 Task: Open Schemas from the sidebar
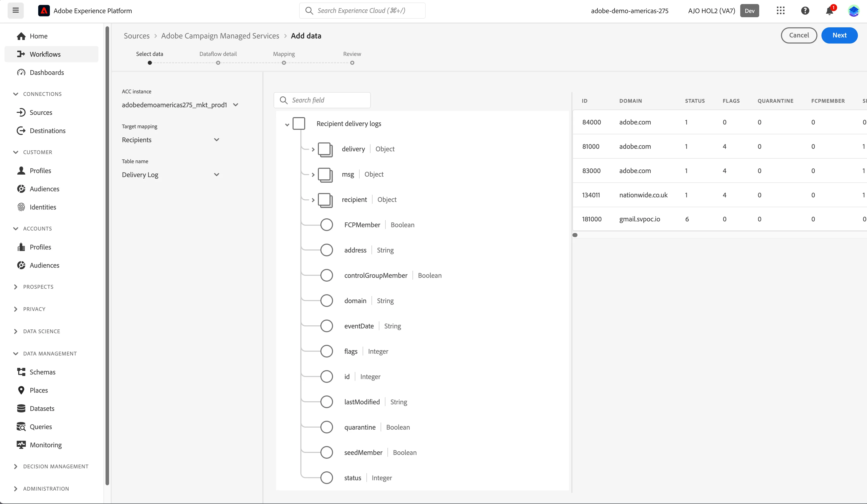point(42,372)
